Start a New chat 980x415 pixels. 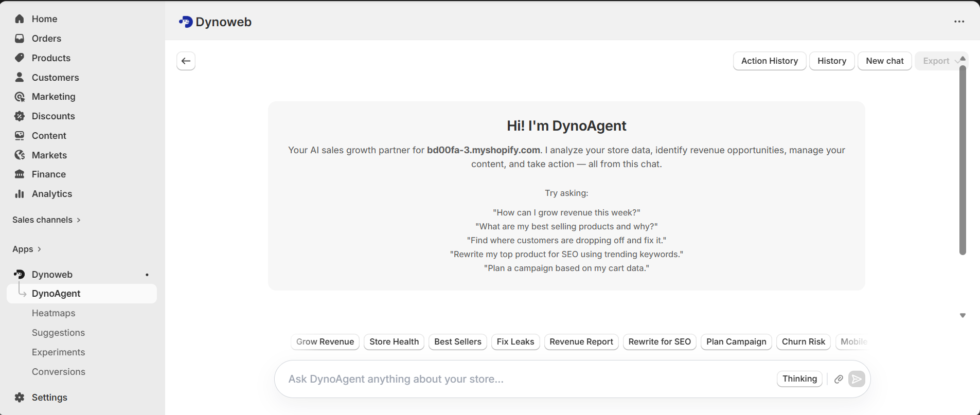click(884, 61)
